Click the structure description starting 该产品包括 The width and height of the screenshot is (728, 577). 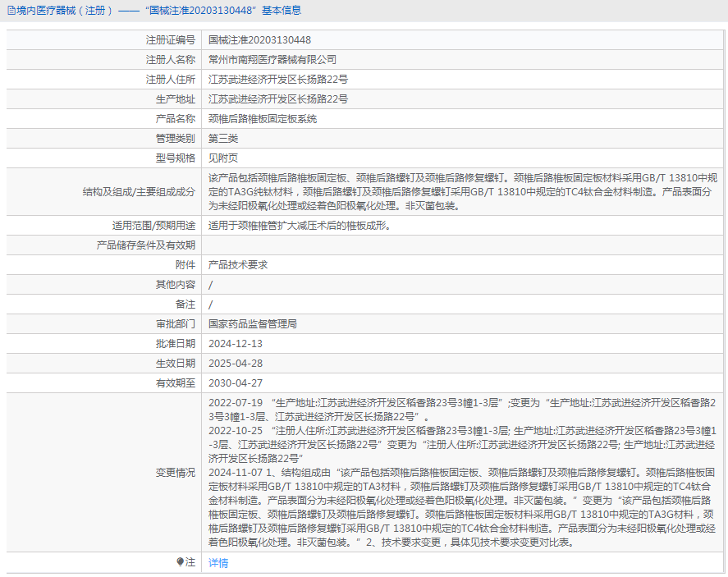(463, 192)
